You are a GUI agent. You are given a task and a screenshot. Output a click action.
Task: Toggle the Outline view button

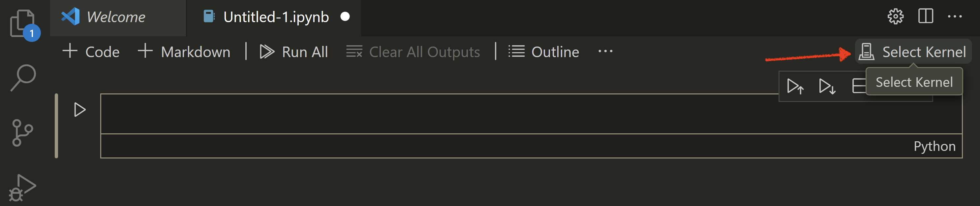544,51
